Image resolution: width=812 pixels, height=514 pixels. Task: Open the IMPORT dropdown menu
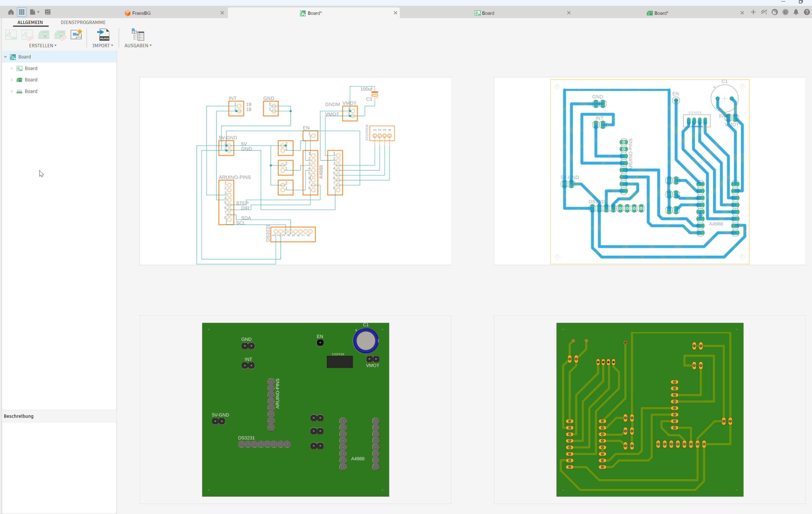point(103,45)
